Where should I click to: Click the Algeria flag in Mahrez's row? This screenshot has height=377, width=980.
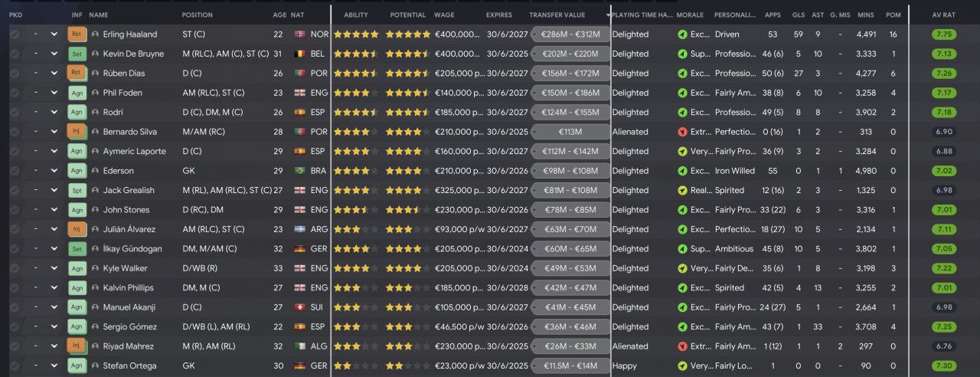click(x=299, y=346)
